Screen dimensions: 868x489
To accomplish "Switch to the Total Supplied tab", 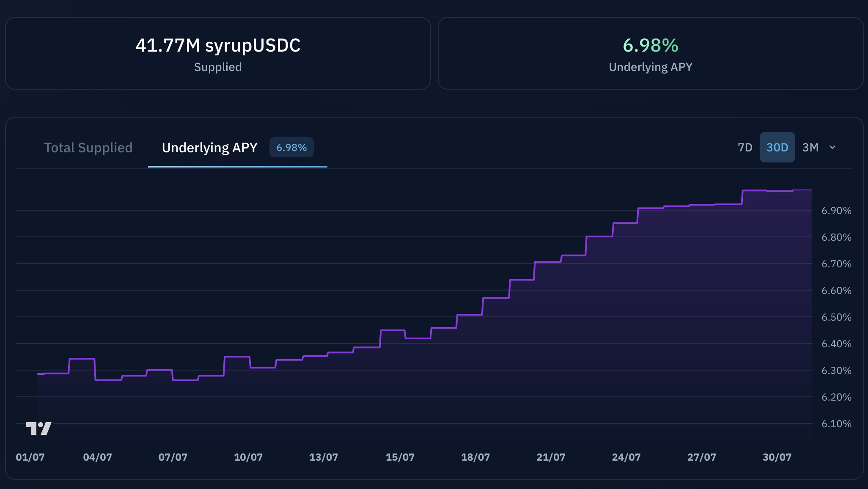I will pyautogui.click(x=88, y=148).
